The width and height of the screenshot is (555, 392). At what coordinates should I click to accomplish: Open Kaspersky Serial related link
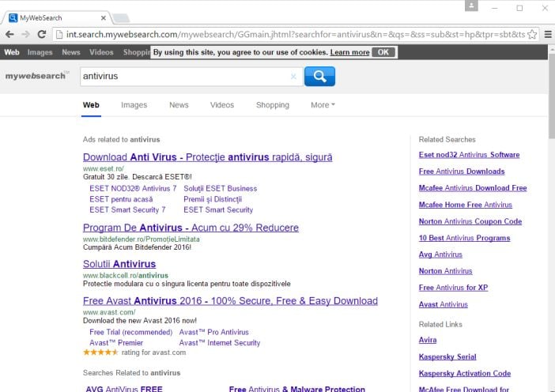click(447, 356)
